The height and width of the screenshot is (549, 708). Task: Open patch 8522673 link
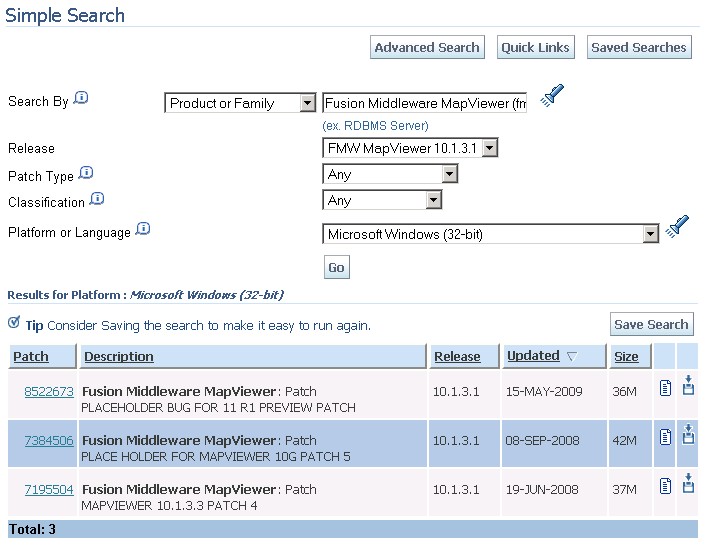(48, 392)
